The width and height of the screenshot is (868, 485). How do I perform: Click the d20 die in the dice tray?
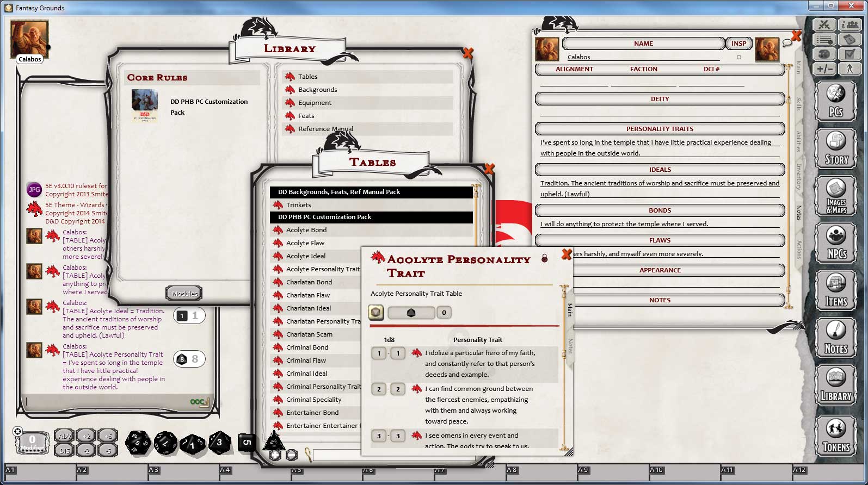click(138, 442)
